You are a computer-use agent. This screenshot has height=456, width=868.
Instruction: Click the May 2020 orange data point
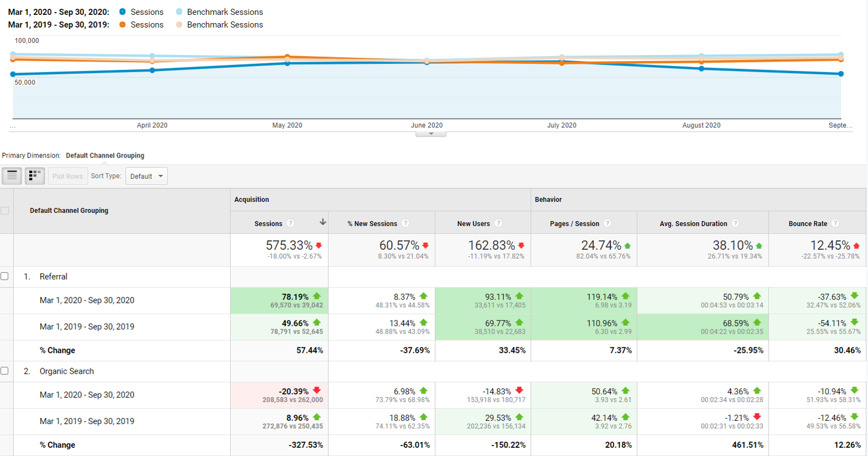287,57
